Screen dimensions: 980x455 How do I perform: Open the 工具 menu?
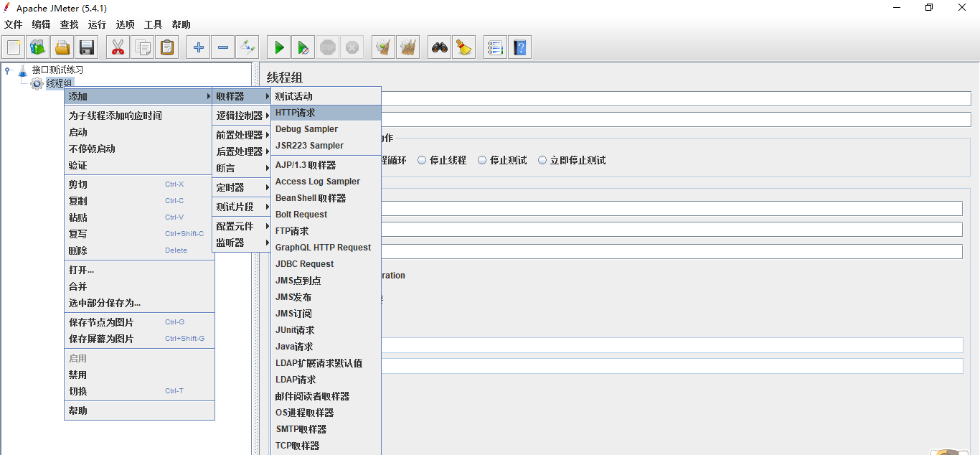click(x=154, y=24)
